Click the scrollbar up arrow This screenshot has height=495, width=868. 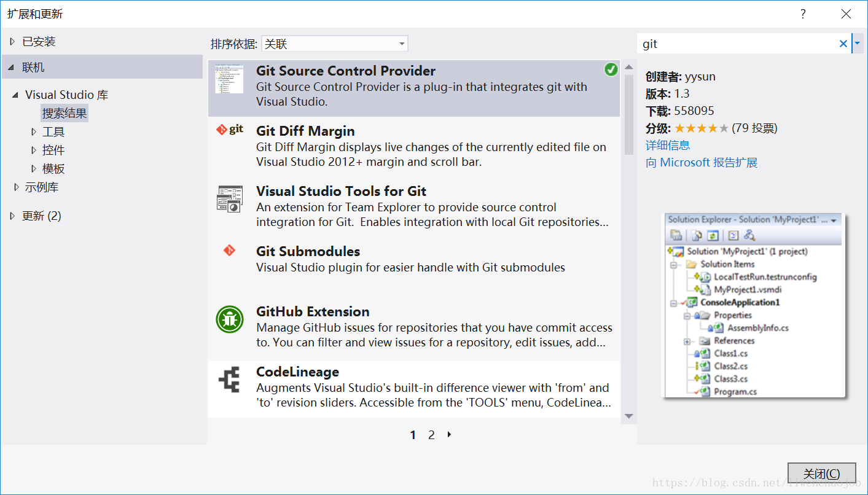pyautogui.click(x=628, y=66)
